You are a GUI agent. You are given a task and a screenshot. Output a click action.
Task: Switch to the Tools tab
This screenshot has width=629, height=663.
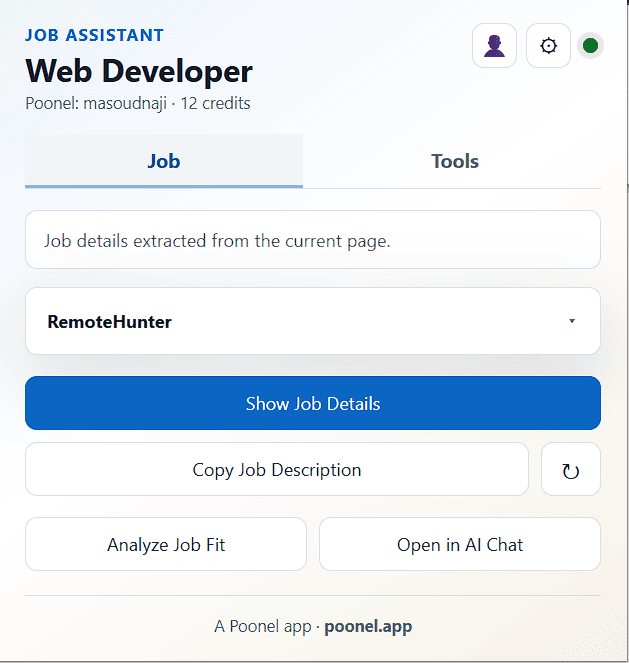coord(454,161)
